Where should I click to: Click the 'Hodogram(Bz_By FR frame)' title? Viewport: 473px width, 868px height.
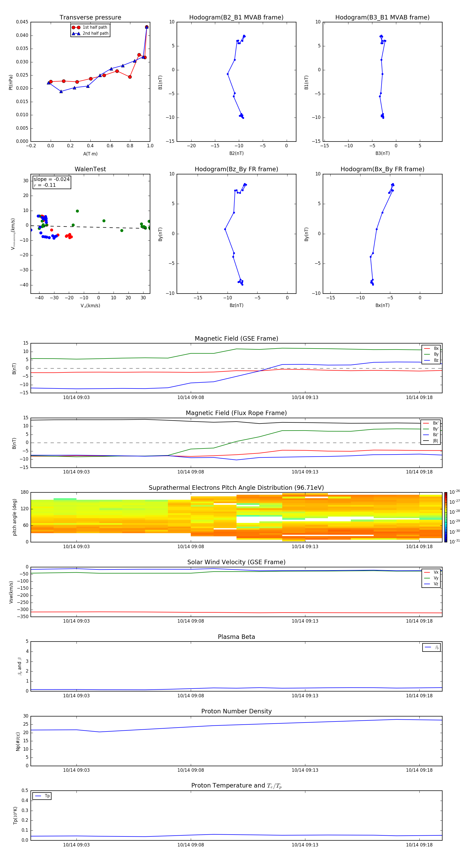coord(236,169)
